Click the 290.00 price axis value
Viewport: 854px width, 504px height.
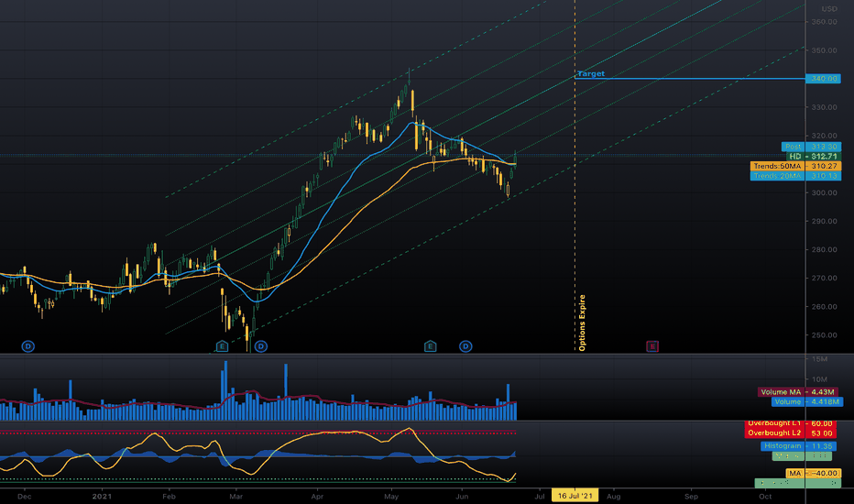(824, 221)
